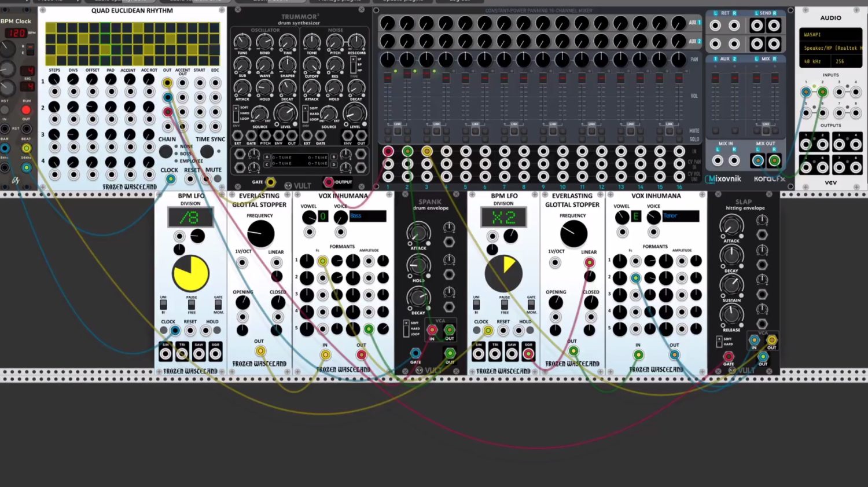Click row 1 STEPS knob on Quad Euclidean
Viewport: 868px width, 487px height.
pos(54,79)
